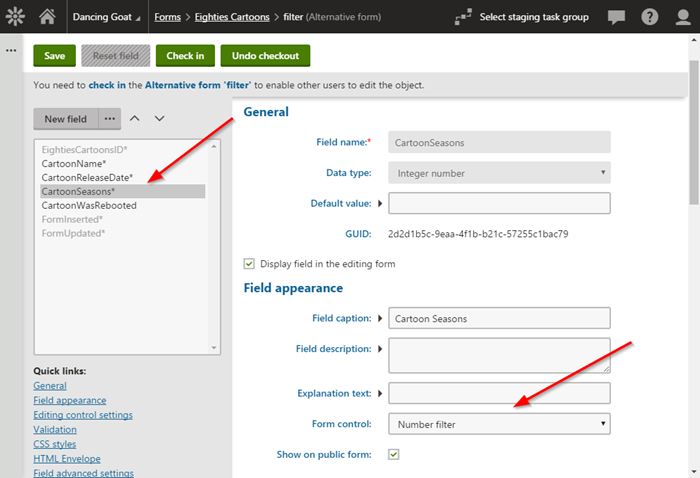Click the field list scroll down arrow
The image size is (700, 478).
[214, 348]
